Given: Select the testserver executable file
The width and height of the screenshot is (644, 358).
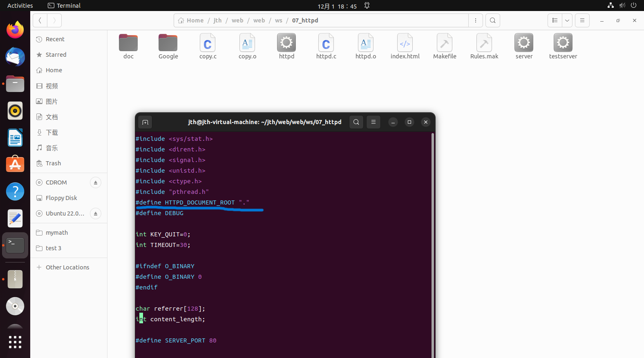Looking at the screenshot, I should tap(563, 47).
